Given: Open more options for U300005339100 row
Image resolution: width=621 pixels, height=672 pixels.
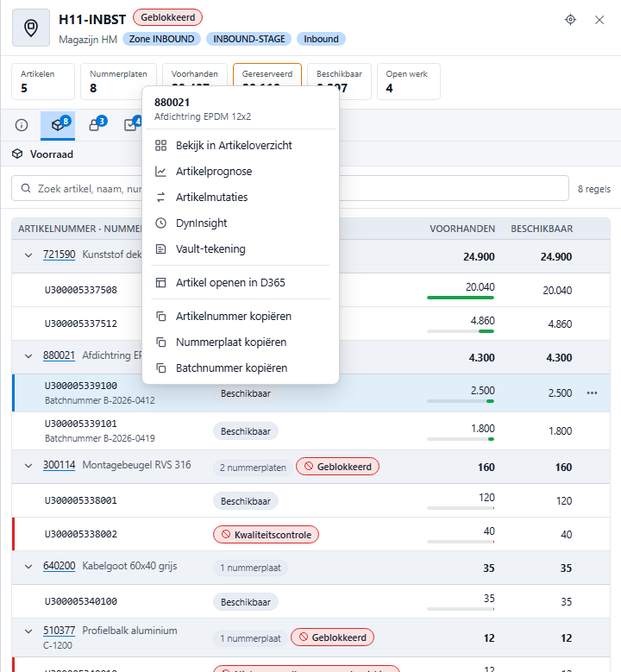Looking at the screenshot, I should pyautogui.click(x=592, y=393).
